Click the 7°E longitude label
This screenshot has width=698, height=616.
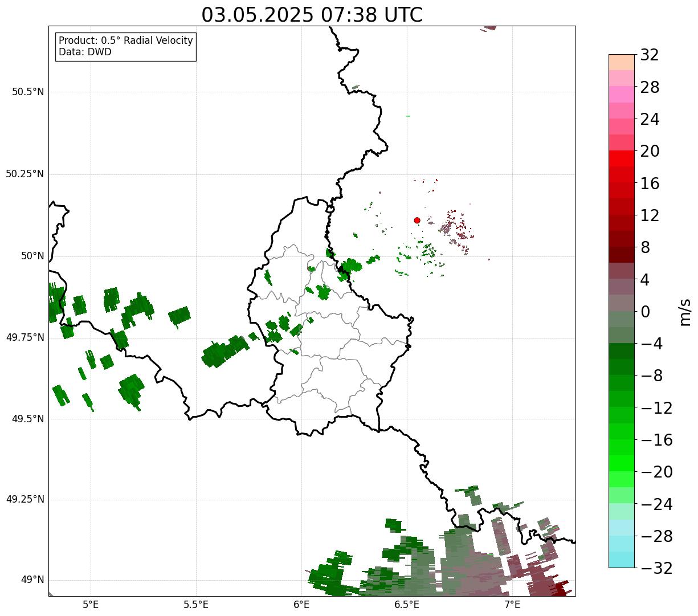coord(513,605)
